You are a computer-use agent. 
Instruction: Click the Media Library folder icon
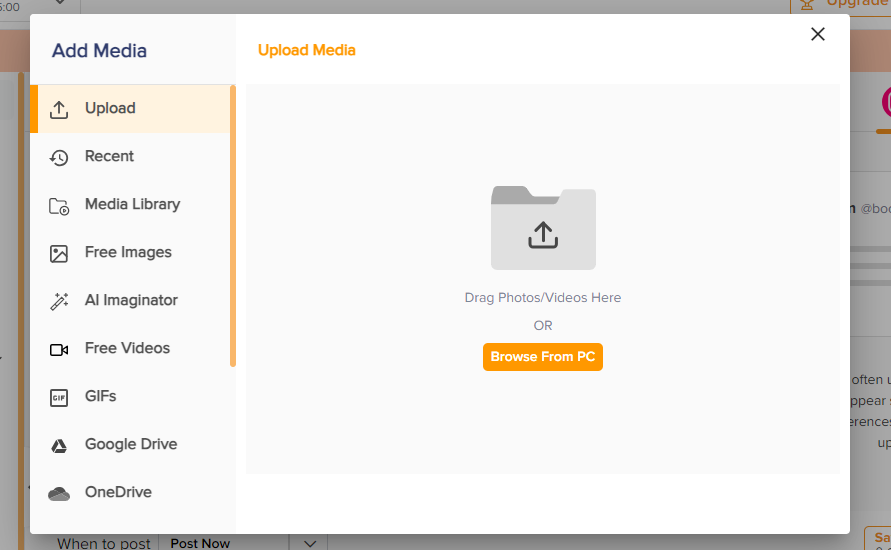[59, 206]
